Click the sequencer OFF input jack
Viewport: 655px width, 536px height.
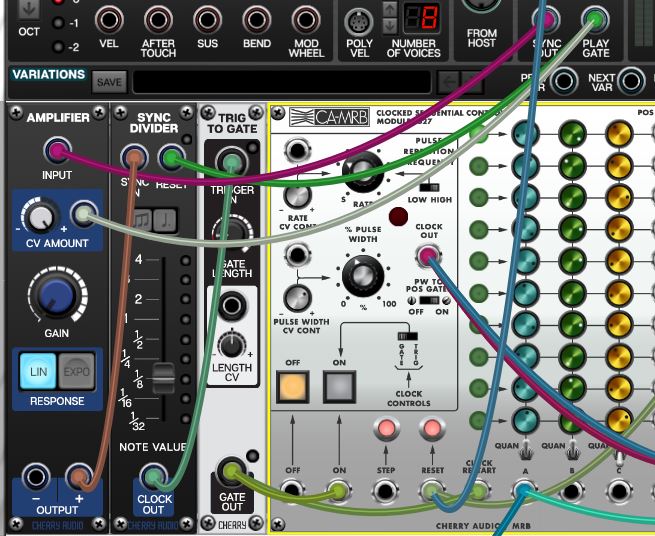292,491
